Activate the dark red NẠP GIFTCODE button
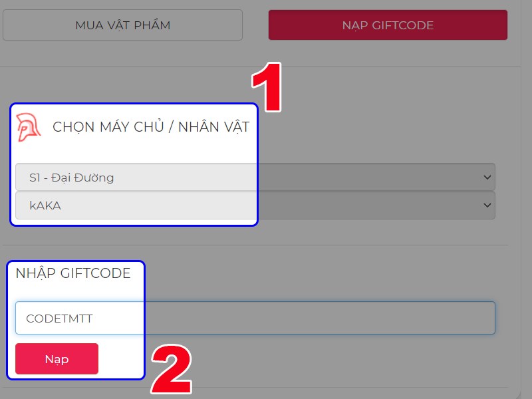 (x=387, y=25)
